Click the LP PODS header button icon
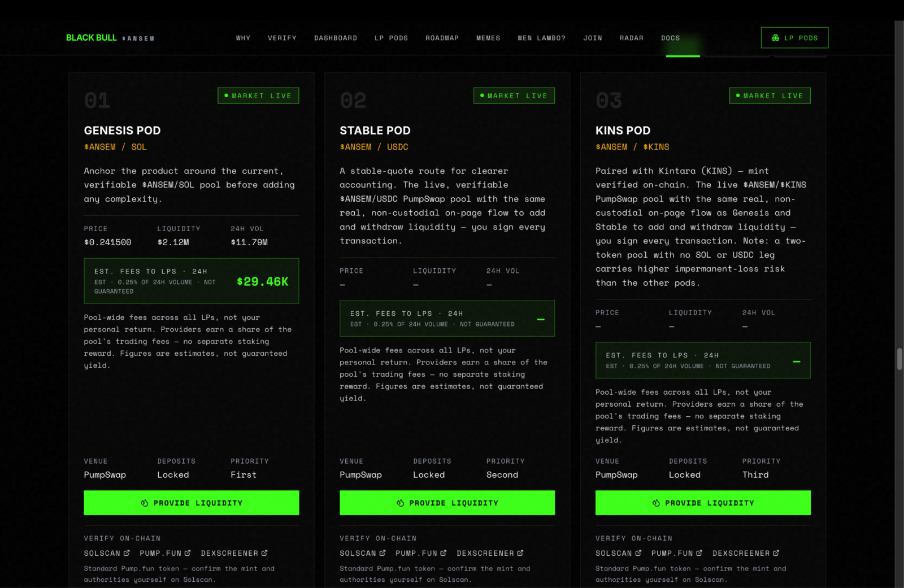The image size is (904, 588). coord(775,38)
